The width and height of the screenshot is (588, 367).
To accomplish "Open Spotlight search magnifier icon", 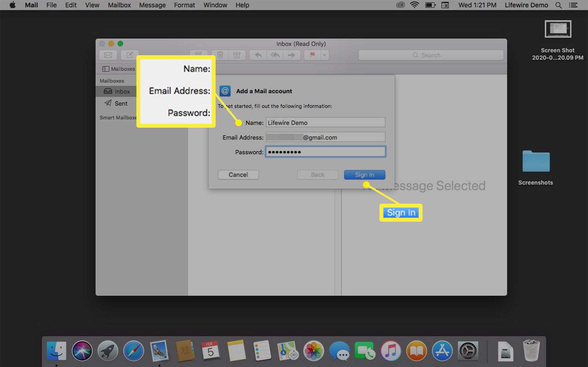I will 559,5.
